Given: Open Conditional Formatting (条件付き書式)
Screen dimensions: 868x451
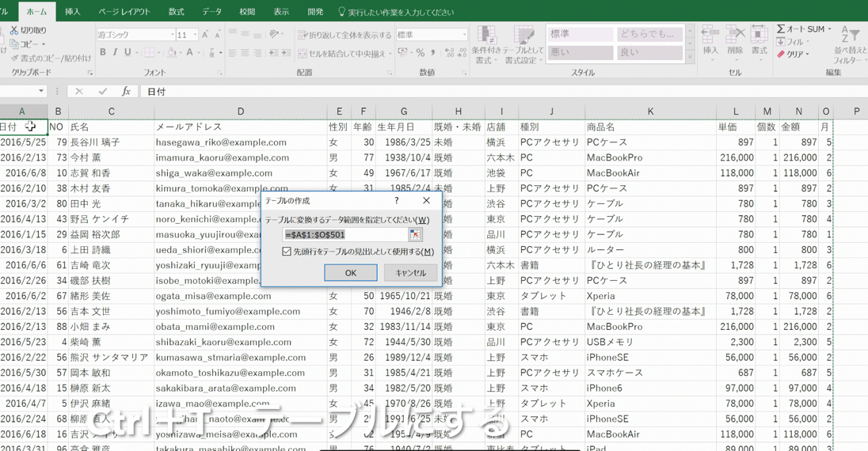Looking at the screenshot, I should pos(486,45).
